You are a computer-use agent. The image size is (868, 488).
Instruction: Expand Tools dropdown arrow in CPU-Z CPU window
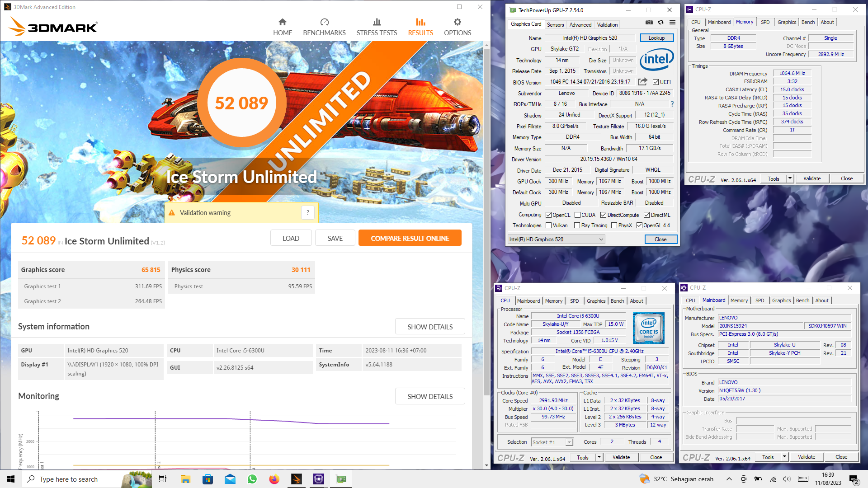[599, 457]
